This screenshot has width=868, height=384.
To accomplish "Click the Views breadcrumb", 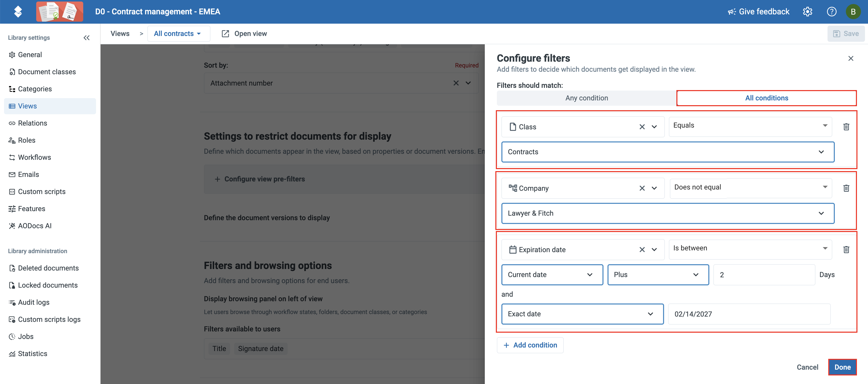I will click(120, 33).
